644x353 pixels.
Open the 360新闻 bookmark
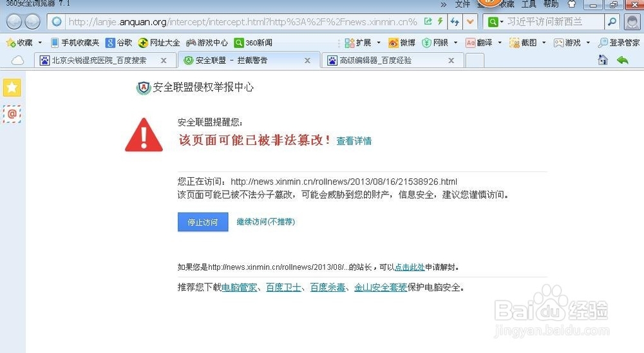pyautogui.click(x=253, y=43)
